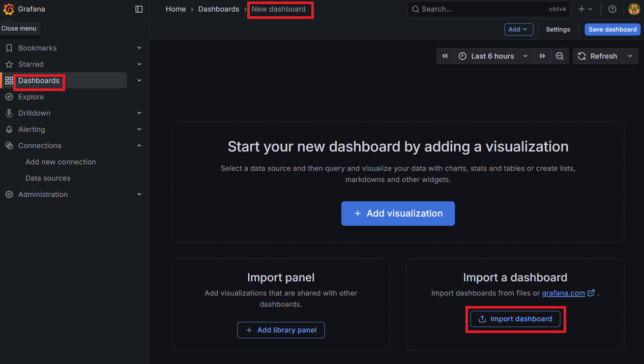Open the plus New menu dropdown

[586, 9]
